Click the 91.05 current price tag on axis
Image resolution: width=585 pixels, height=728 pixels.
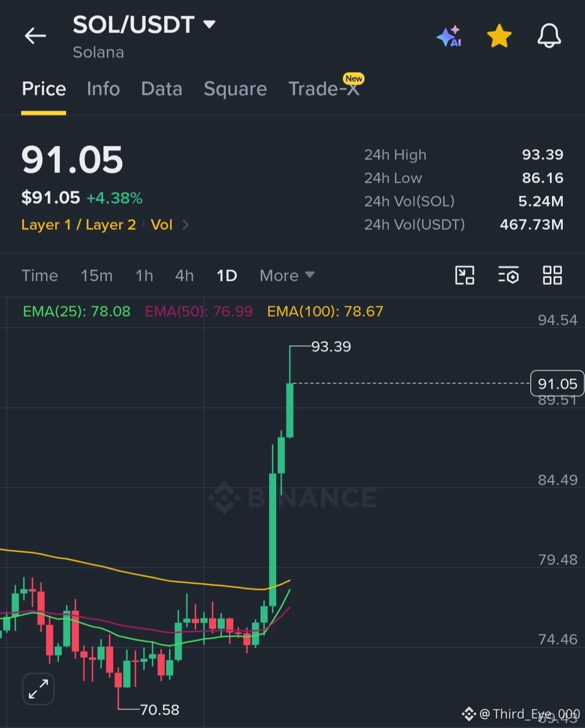coord(557,384)
